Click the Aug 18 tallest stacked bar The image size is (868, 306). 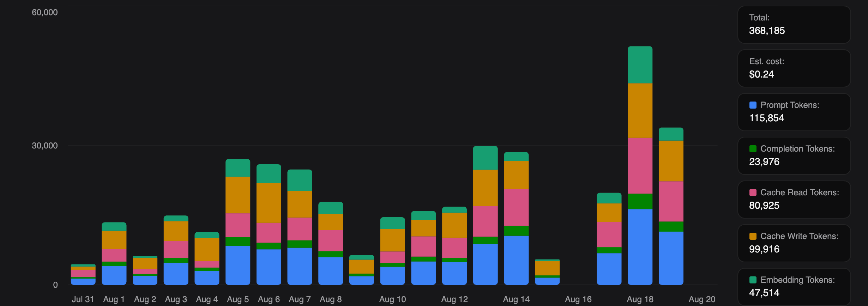640,166
